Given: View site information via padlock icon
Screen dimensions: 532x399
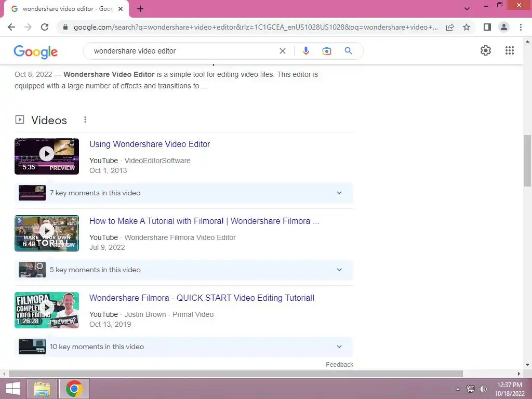Looking at the screenshot, I should [65, 27].
